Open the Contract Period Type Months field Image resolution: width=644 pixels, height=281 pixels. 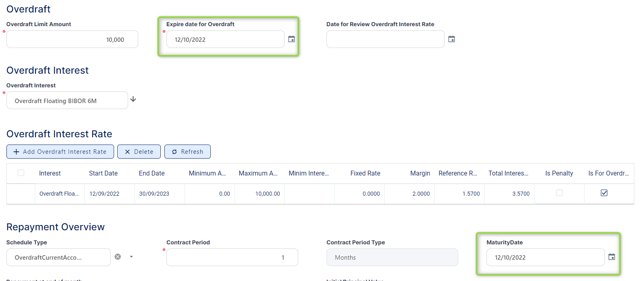pos(392,258)
